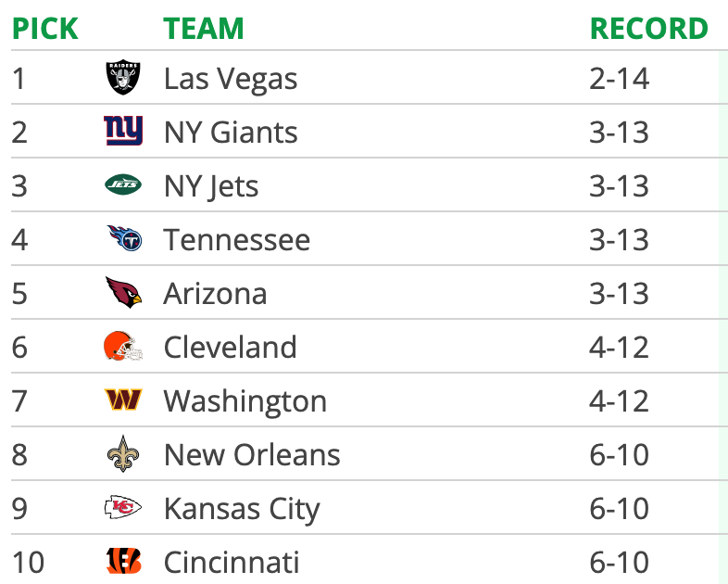Select the Cleveland Browns helmet logo
This screenshot has width=728, height=584.
[x=123, y=346]
